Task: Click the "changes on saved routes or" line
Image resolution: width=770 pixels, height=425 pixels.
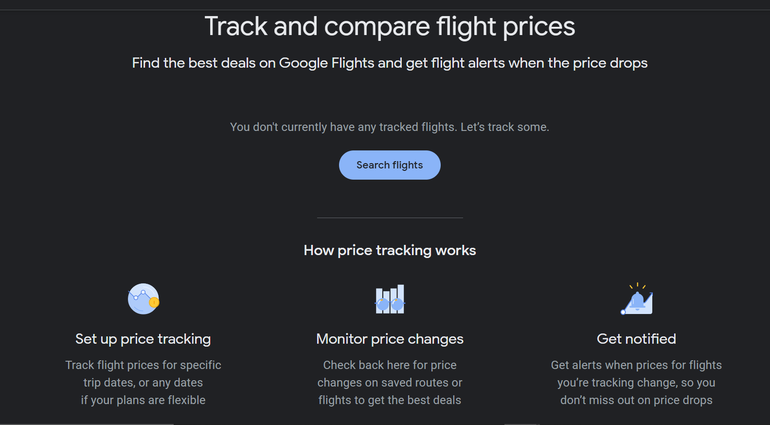Action: pyautogui.click(x=389, y=383)
